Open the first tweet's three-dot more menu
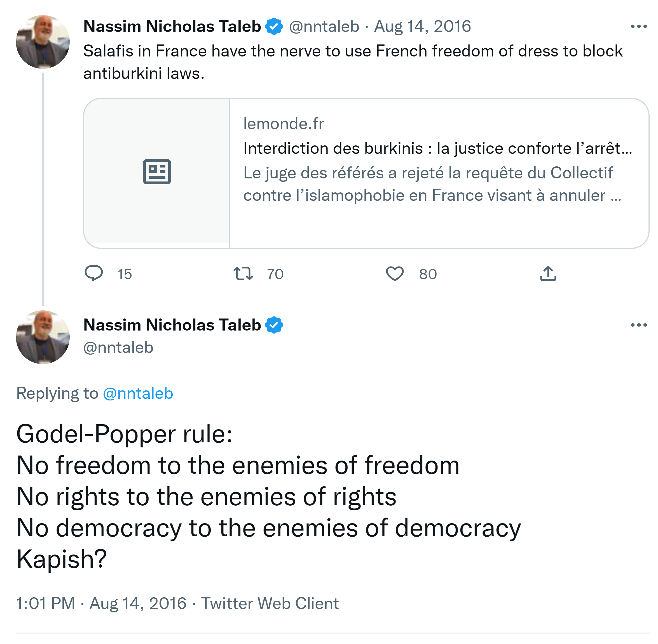The width and height of the screenshot is (658, 644). click(639, 26)
